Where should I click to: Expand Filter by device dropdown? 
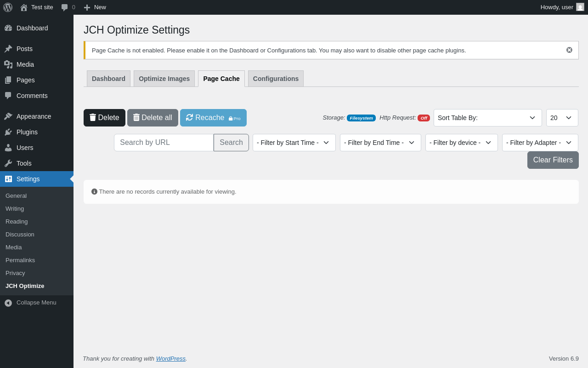(462, 143)
